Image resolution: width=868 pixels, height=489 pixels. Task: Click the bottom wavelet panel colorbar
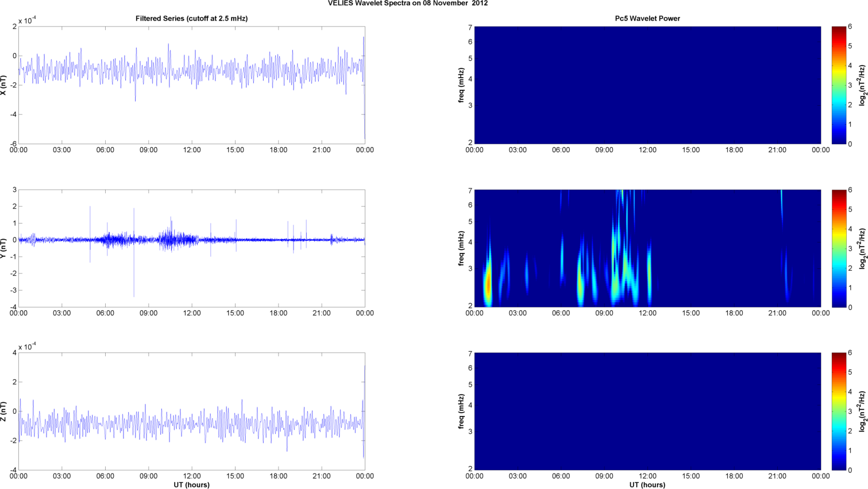click(x=839, y=411)
